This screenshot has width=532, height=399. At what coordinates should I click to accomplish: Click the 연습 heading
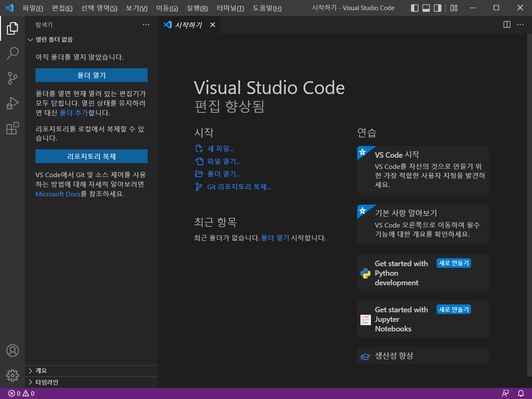point(367,133)
